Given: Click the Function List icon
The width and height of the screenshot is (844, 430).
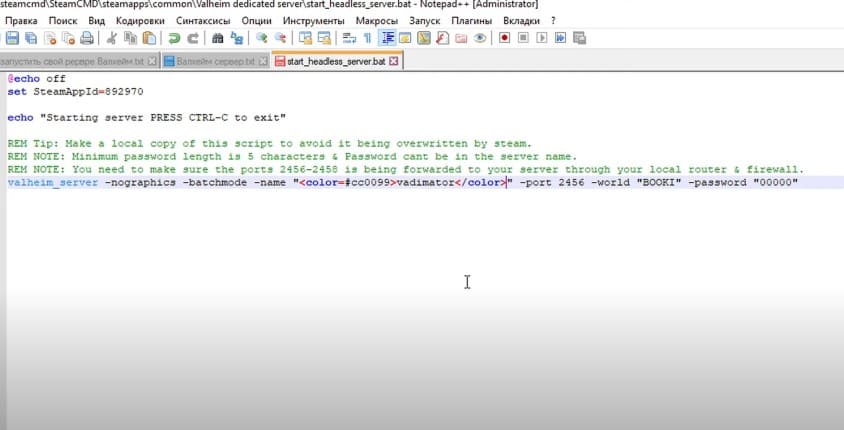Looking at the screenshot, I should [x=442, y=39].
